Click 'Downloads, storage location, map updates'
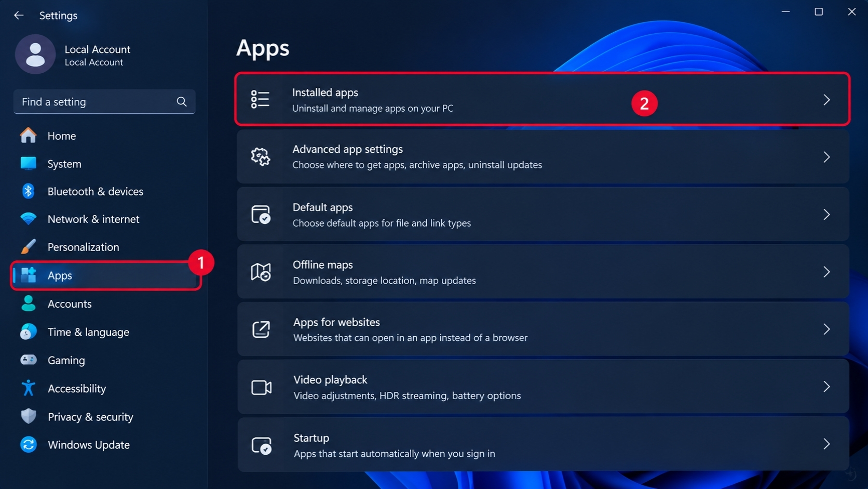 tap(384, 280)
